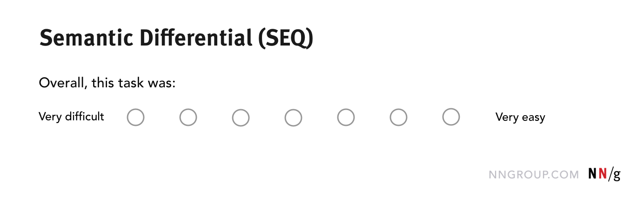This screenshot has height=203, width=644.
Task: Select the radio button nearest Very easy
Action: tap(451, 118)
